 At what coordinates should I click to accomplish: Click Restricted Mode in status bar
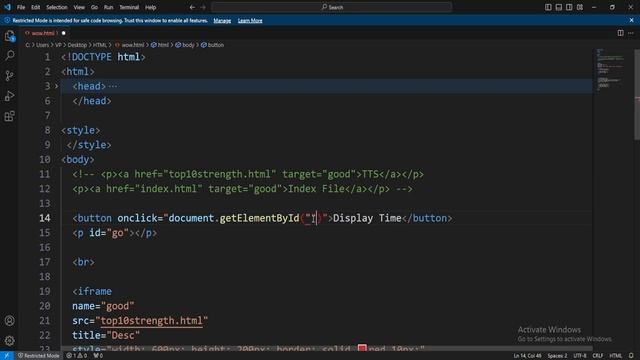coord(39,356)
